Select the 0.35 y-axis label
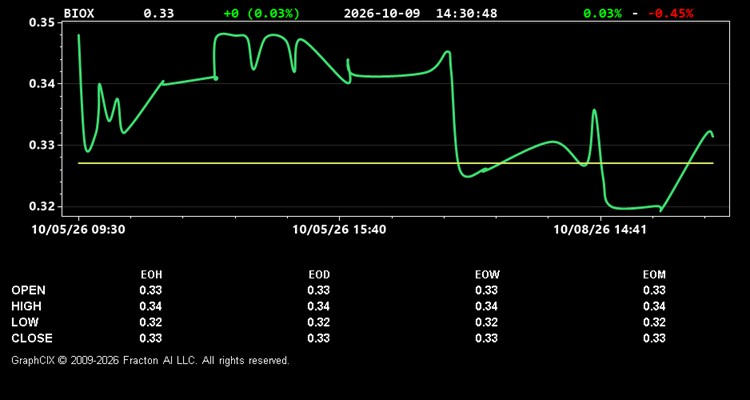This screenshot has height=400, width=750. [42, 22]
